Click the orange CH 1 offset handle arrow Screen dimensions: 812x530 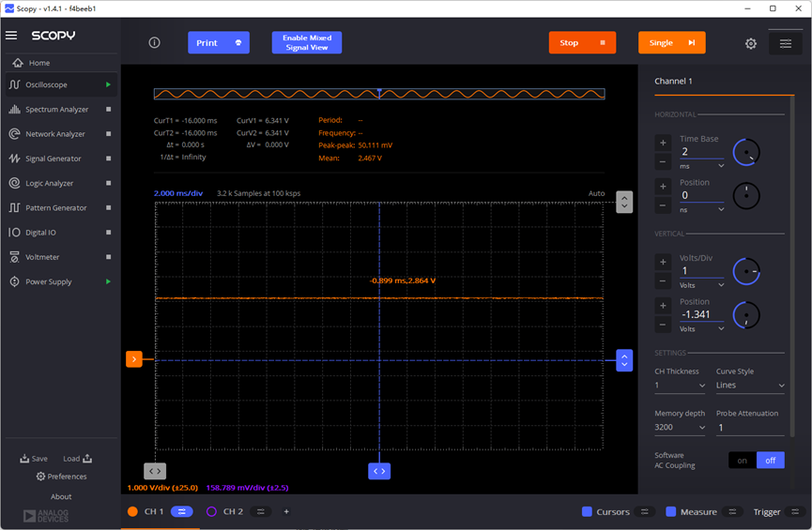coord(134,358)
